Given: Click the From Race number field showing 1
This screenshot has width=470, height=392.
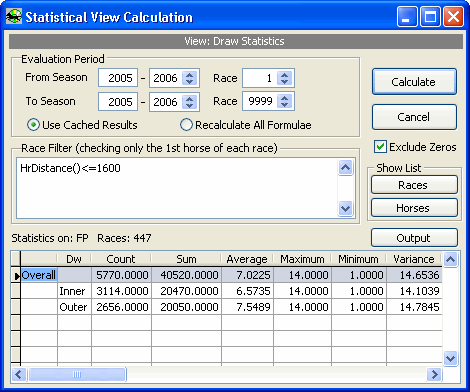Looking at the screenshot, I should pos(260,78).
